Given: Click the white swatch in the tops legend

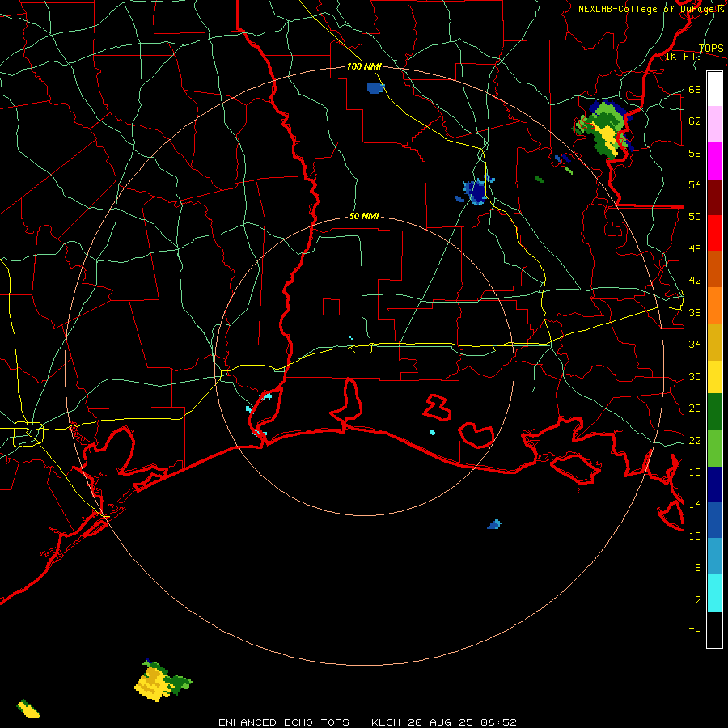Looking at the screenshot, I should tap(714, 89).
